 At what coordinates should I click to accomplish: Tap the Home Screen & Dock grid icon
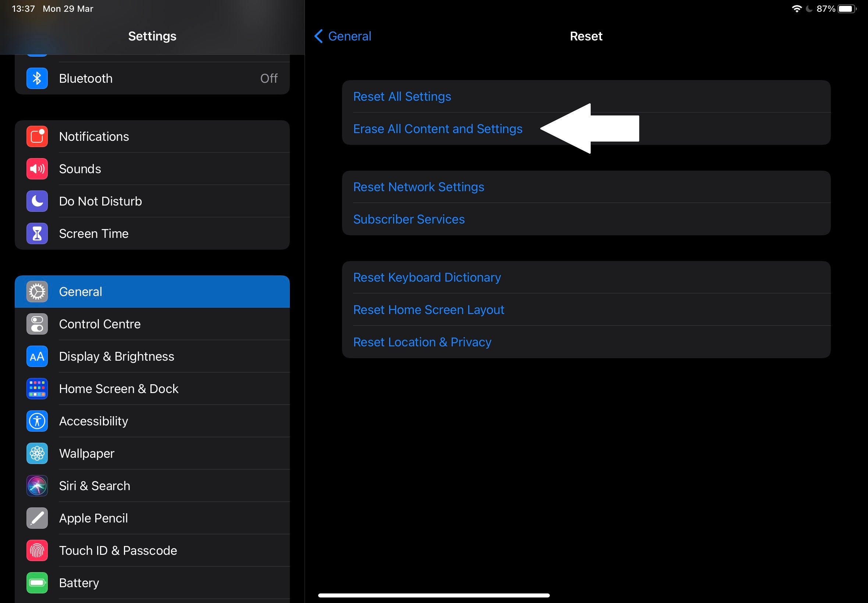coord(37,389)
